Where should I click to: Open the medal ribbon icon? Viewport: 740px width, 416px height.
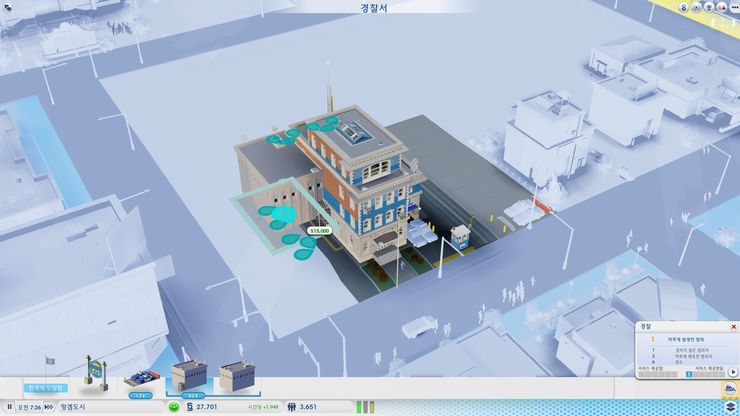click(x=684, y=7)
